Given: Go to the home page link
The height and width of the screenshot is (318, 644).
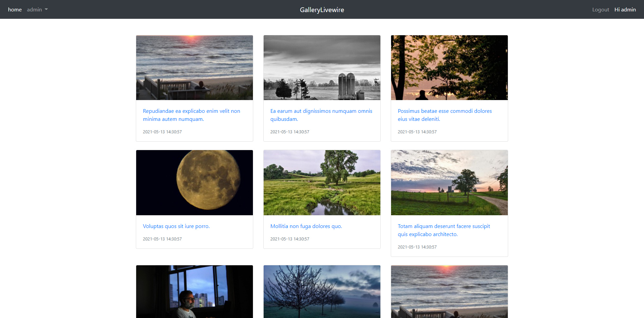Looking at the screenshot, I should (15, 10).
